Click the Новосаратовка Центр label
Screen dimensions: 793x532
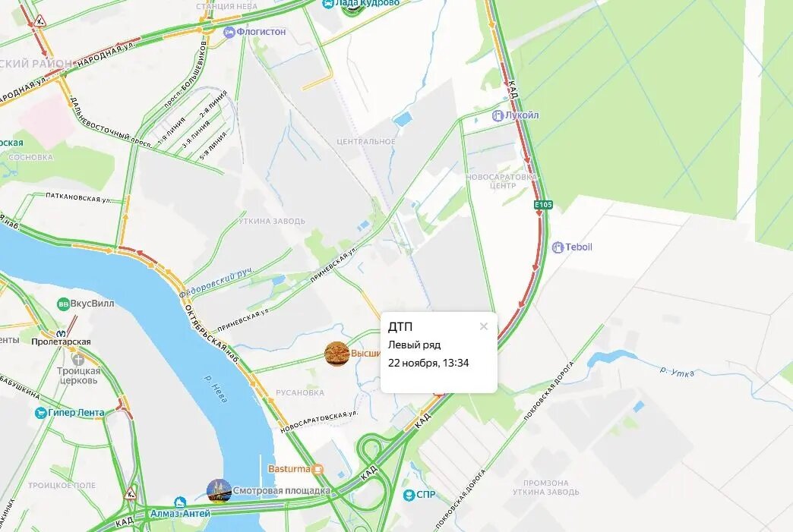pyautogui.click(x=501, y=181)
